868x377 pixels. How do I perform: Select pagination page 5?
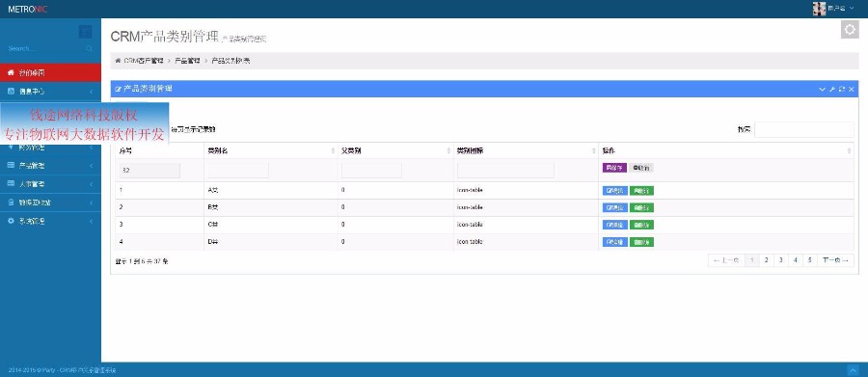(x=809, y=260)
